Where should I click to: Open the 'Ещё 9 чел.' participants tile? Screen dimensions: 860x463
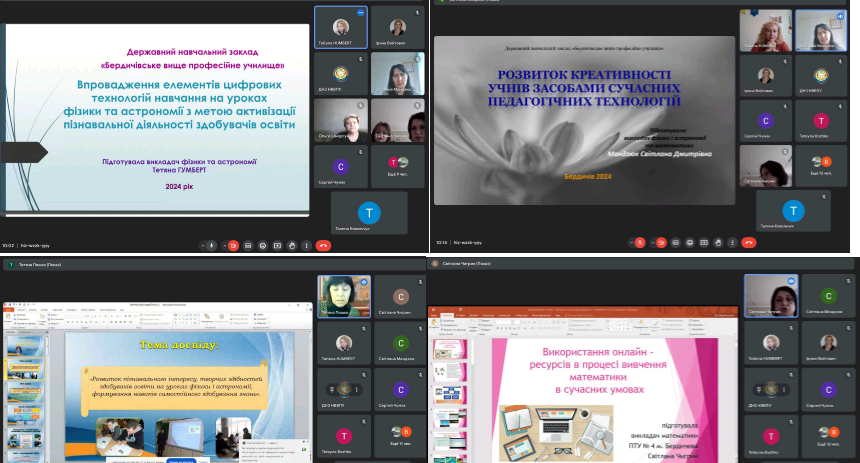398,165
